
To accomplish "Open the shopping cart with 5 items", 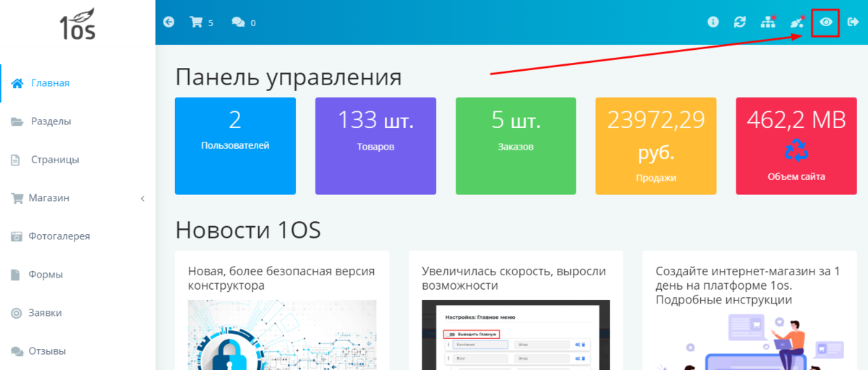I will point(201,22).
